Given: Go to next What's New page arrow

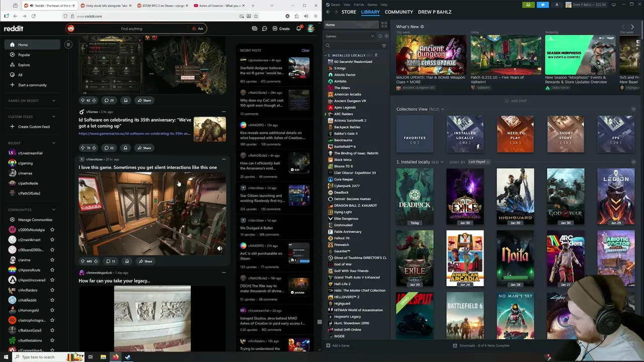Looking at the screenshot, I should click(x=632, y=27).
